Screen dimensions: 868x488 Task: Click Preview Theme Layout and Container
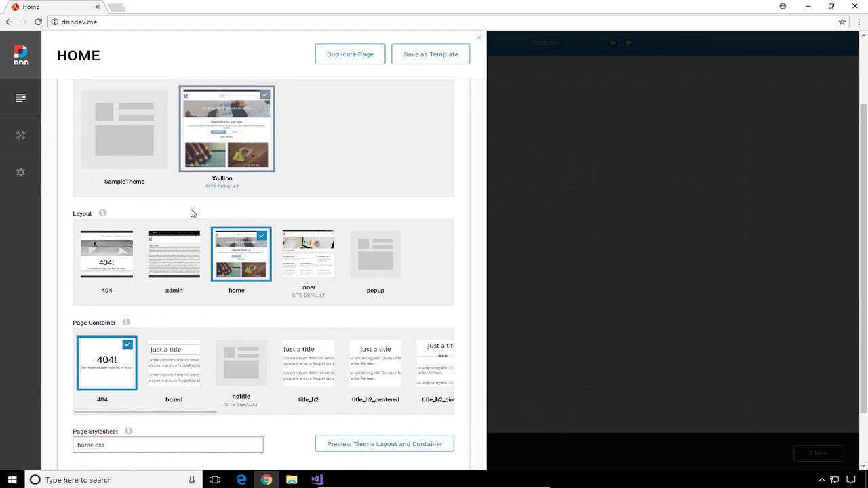[384, 444]
